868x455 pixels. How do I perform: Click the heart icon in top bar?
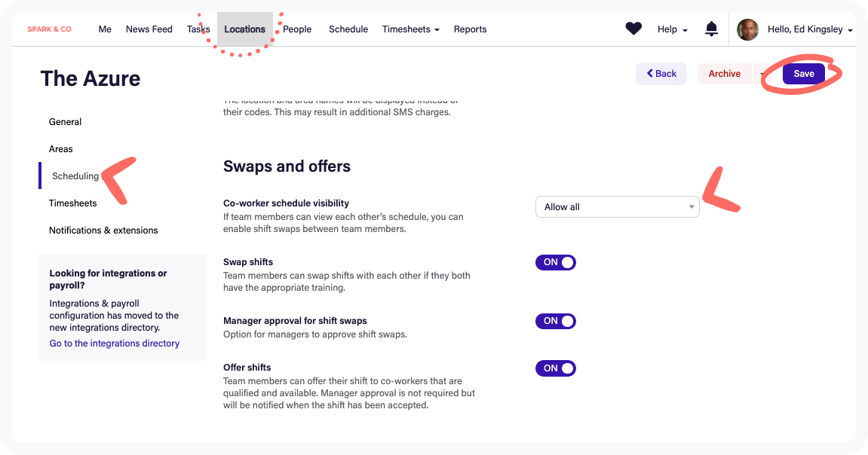pos(633,29)
